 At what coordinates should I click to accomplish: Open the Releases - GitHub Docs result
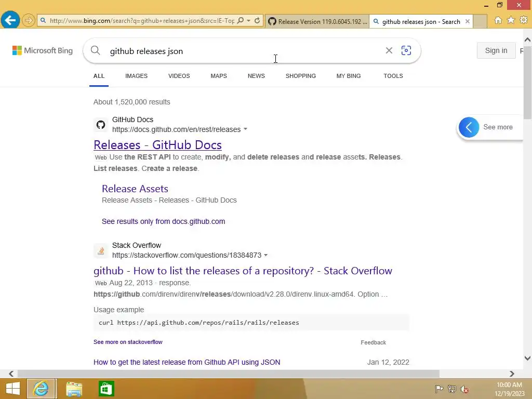click(157, 145)
